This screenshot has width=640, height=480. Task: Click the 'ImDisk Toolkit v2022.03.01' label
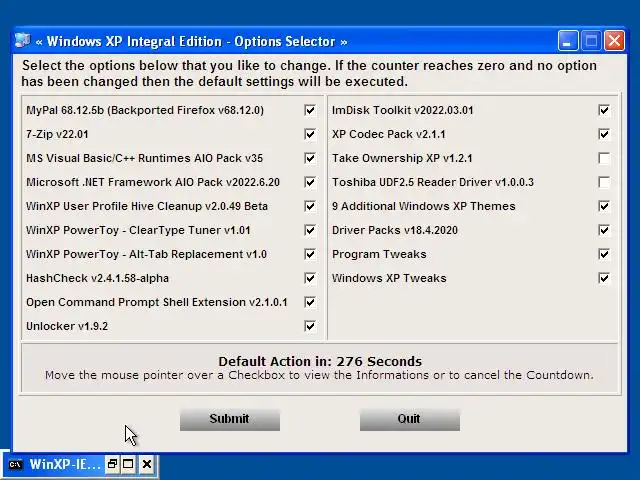(x=402, y=110)
